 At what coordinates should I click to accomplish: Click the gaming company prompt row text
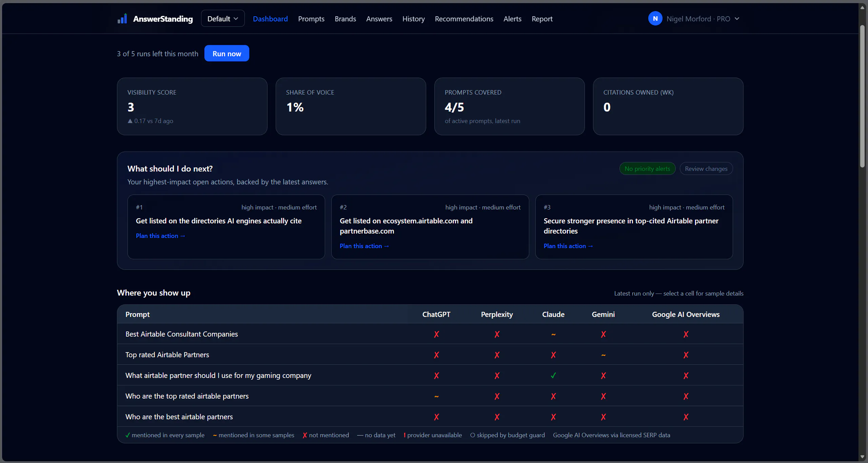click(x=218, y=376)
